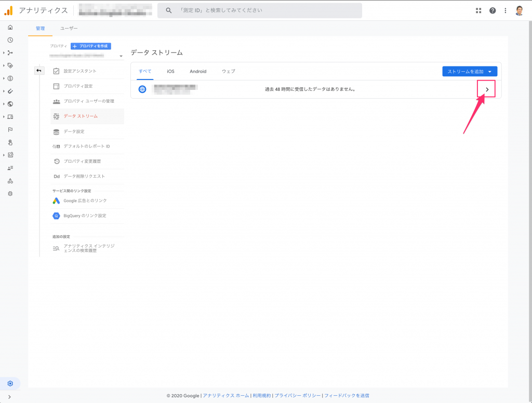Open the Audiences icon in sidebar

(x=10, y=168)
